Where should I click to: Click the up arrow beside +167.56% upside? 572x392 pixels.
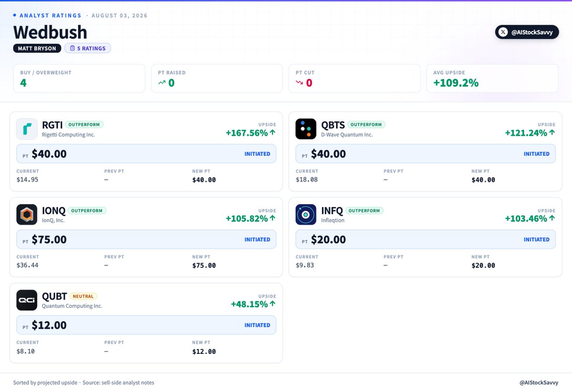coord(273,133)
